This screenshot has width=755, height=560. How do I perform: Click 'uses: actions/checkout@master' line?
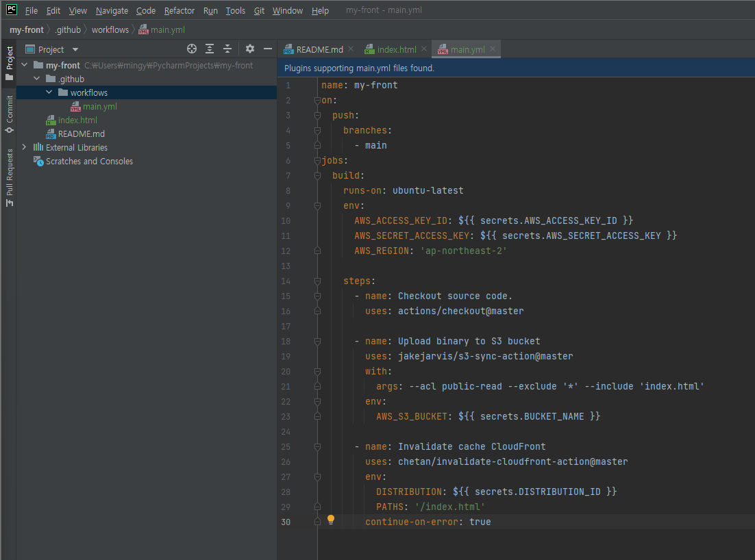point(444,311)
